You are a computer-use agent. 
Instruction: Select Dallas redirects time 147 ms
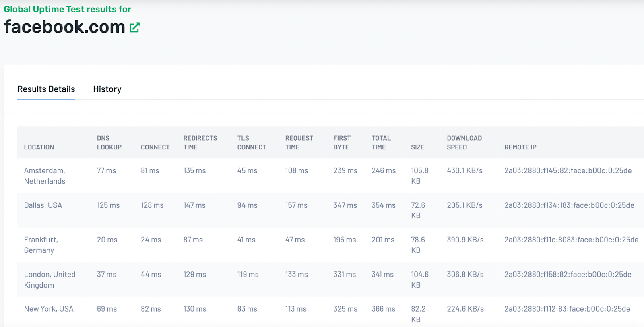(194, 205)
